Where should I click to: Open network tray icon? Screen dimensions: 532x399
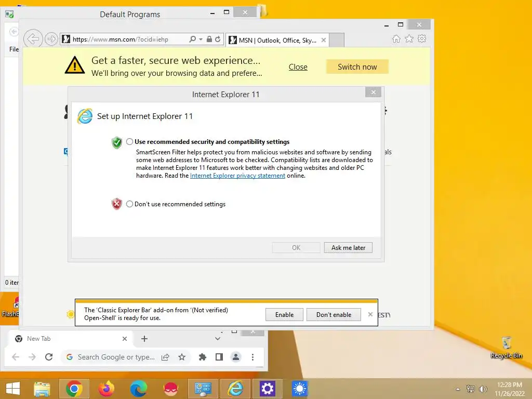471,389
